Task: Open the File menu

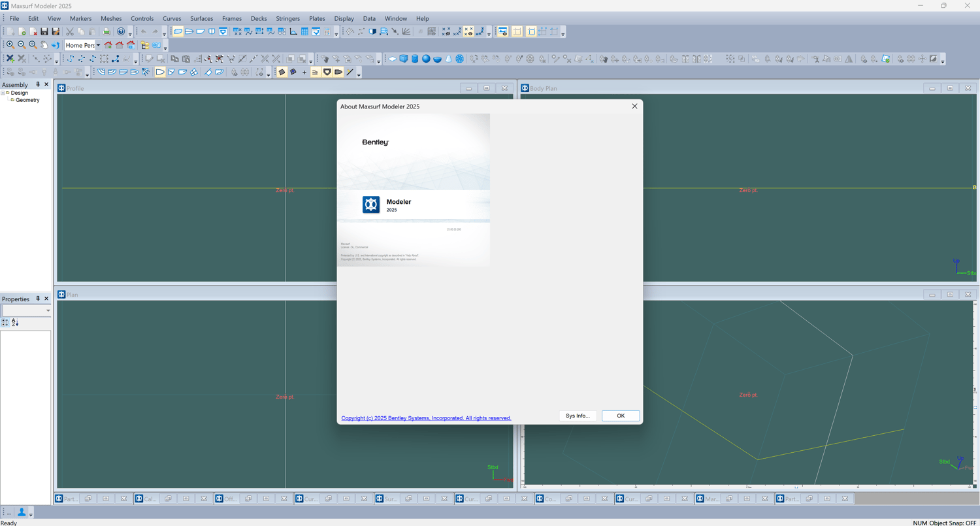Action: tap(14, 18)
